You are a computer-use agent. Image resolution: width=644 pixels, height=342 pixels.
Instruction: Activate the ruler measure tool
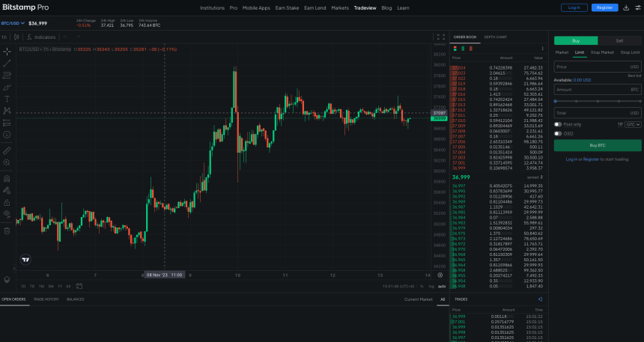coord(7,150)
